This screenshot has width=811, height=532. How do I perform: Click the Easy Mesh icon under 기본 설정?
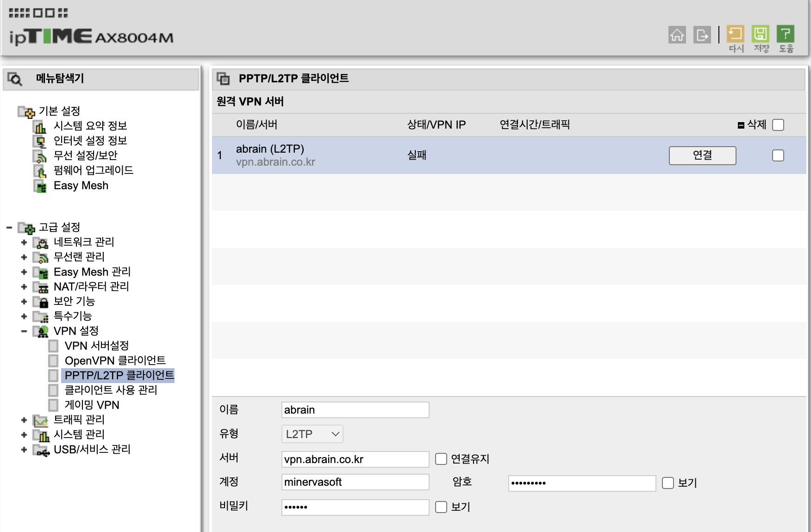click(x=41, y=186)
